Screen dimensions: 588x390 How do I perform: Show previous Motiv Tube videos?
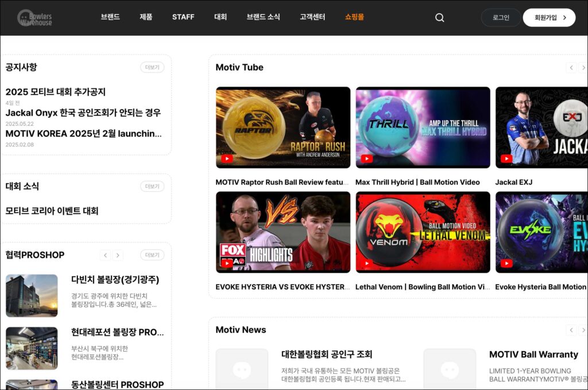pos(571,68)
